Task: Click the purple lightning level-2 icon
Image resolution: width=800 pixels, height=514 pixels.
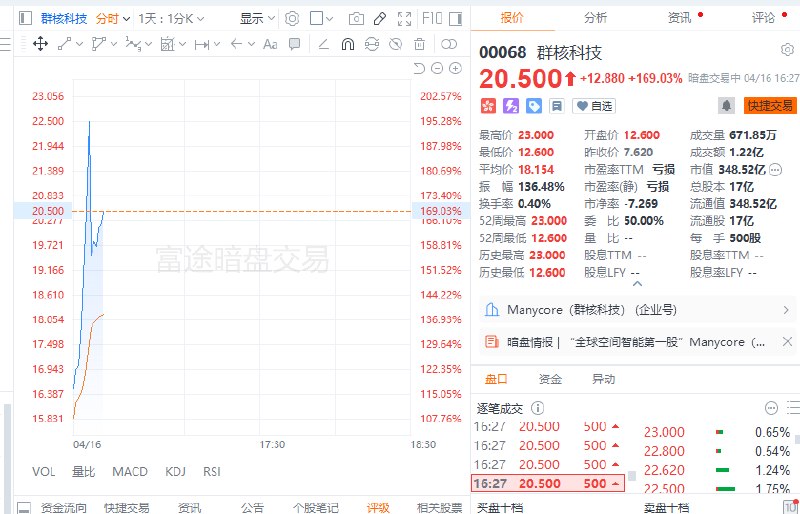Action: pos(511,106)
